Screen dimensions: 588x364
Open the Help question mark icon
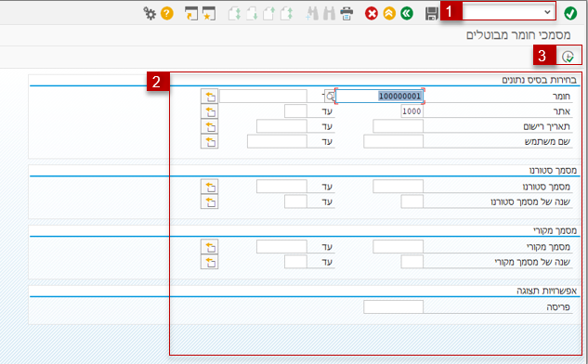[167, 14]
